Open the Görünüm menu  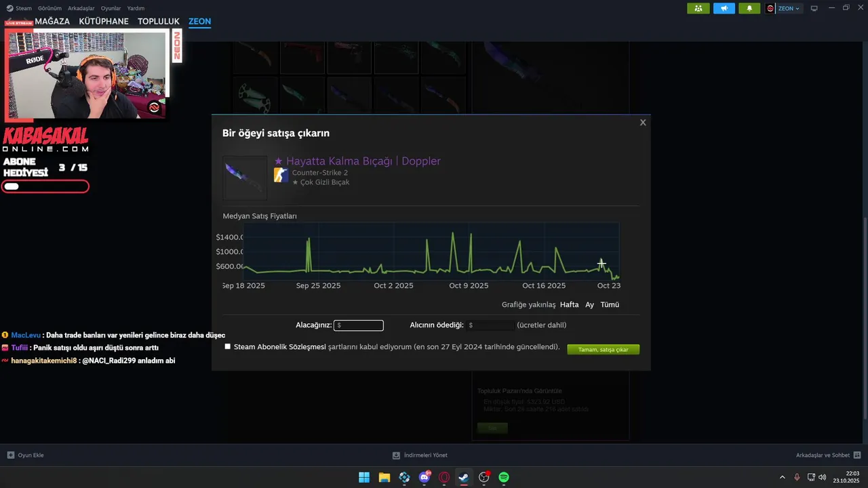coord(50,8)
